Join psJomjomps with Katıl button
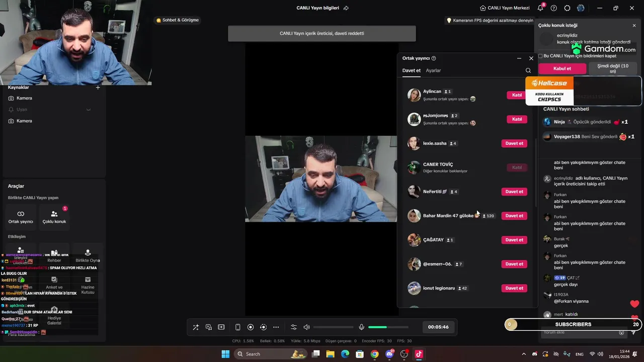 [x=517, y=119]
